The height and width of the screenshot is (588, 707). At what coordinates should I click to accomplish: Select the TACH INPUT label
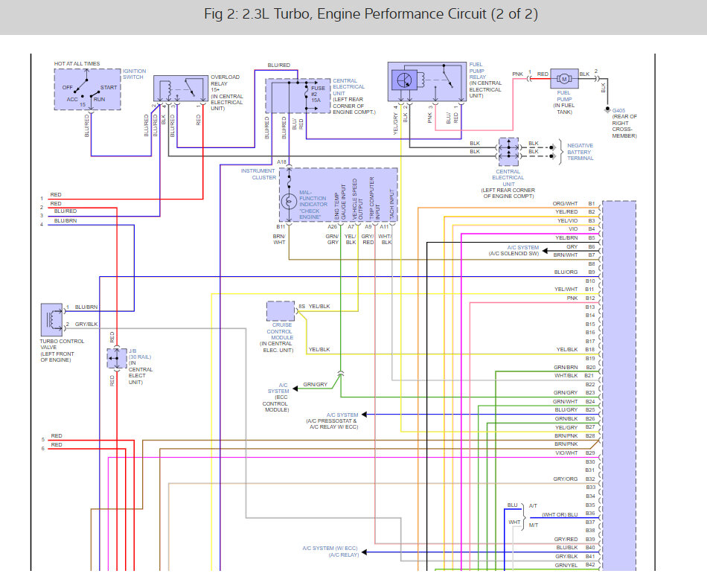point(391,205)
